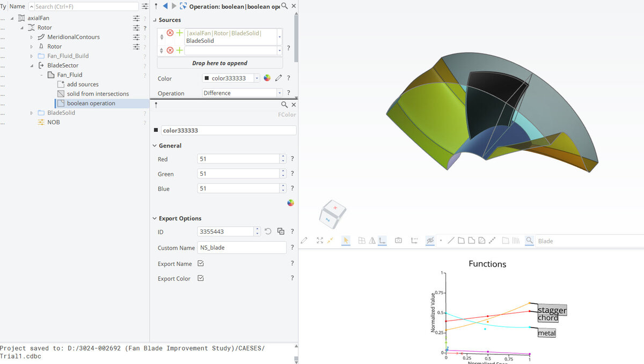
Task: Open the empty second source dropdown
Action: coord(279,50)
